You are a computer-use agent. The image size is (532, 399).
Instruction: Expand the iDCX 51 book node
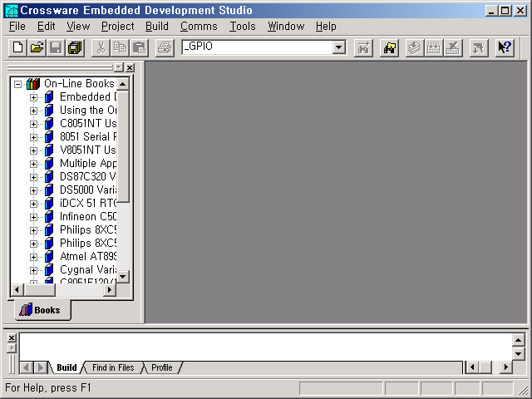(x=33, y=204)
